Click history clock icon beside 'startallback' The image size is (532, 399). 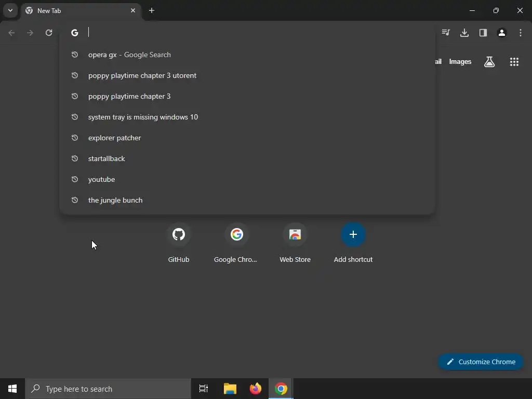(x=75, y=158)
